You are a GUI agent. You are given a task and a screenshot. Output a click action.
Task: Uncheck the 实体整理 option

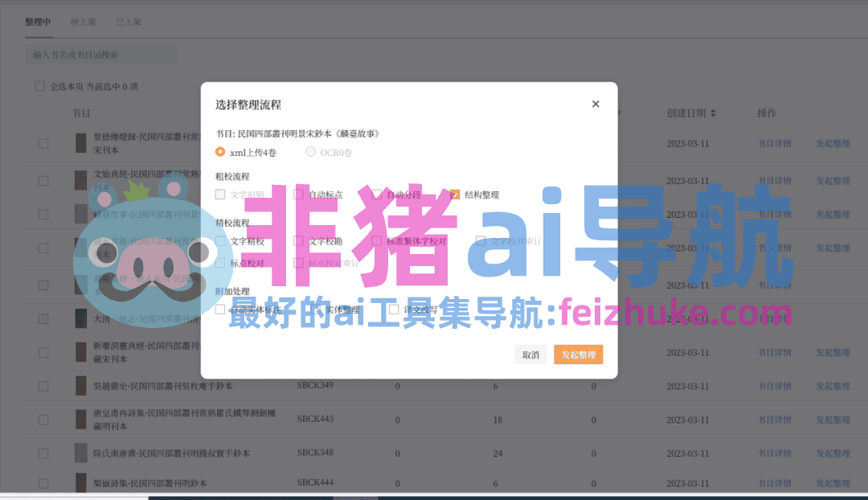(315, 308)
